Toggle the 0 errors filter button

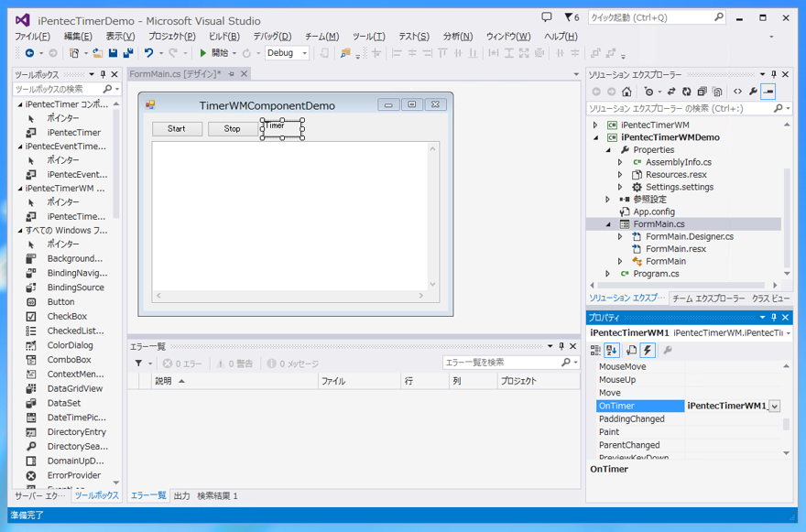point(182,364)
